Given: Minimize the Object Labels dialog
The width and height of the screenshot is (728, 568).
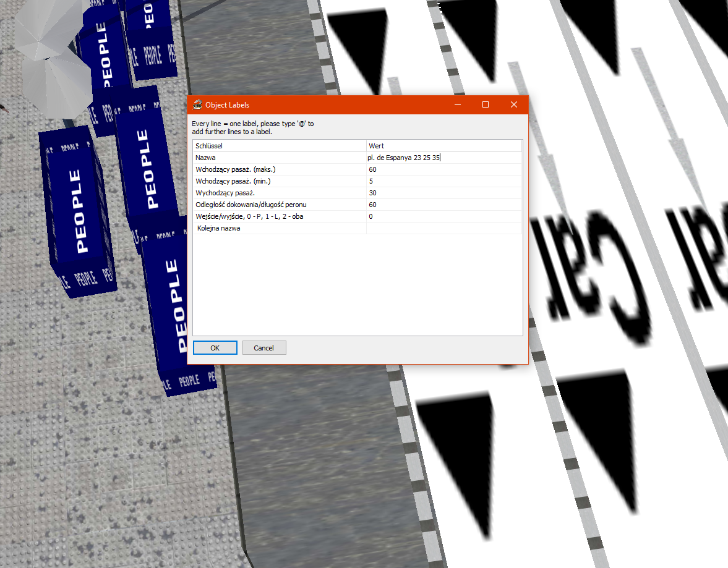Looking at the screenshot, I should coord(457,105).
